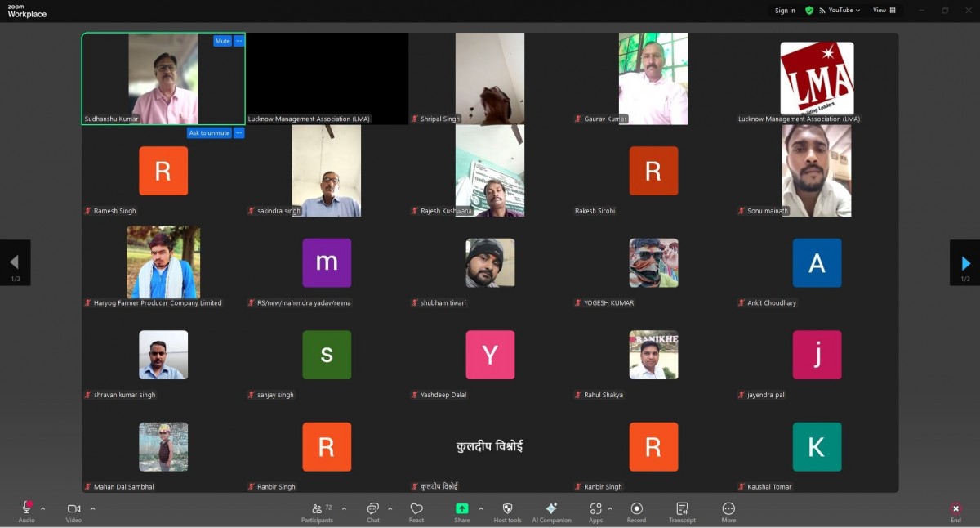Expand video options arrow next to Video
Screen dimensions: 980x528
click(x=92, y=508)
